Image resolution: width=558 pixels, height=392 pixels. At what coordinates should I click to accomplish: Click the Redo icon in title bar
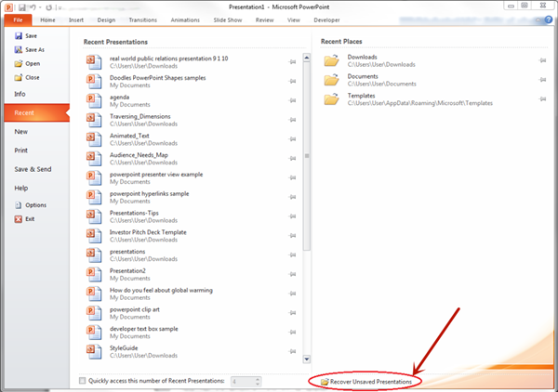48,7
